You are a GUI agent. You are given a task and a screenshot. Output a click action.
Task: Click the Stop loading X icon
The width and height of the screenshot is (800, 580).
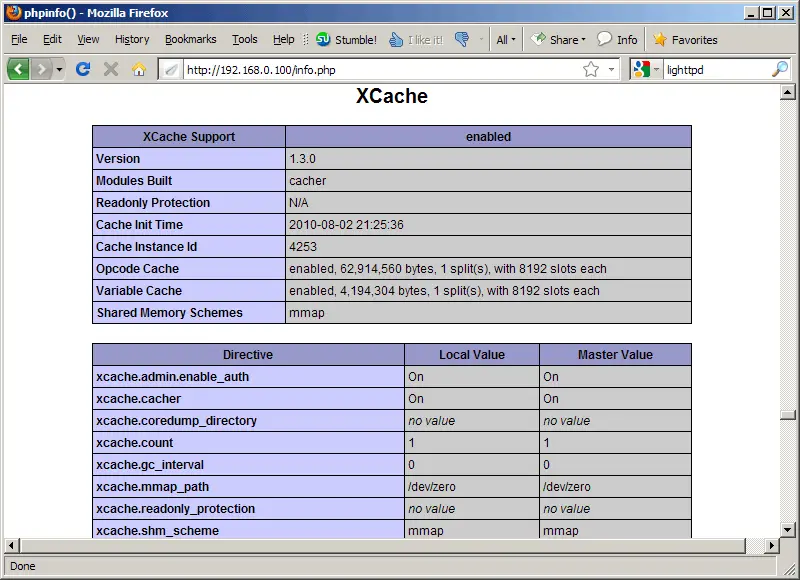pos(111,69)
